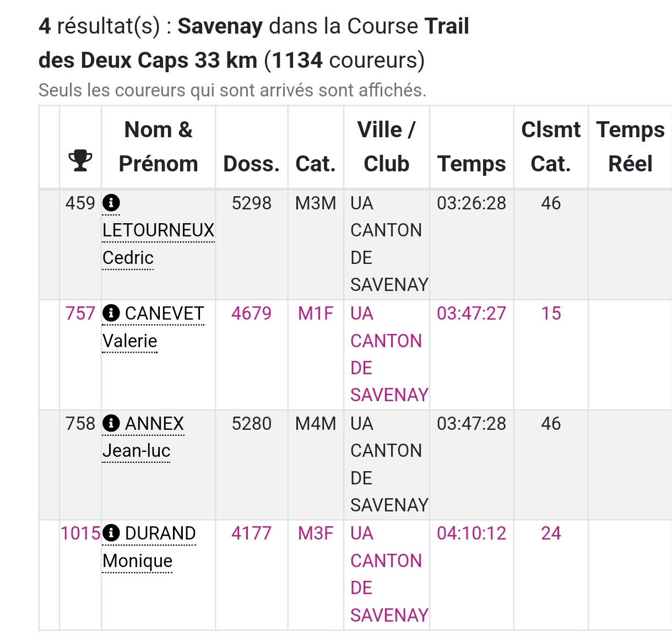The height and width of the screenshot is (642, 672).
Task: Click rank 459 in first row
Action: [x=80, y=203]
